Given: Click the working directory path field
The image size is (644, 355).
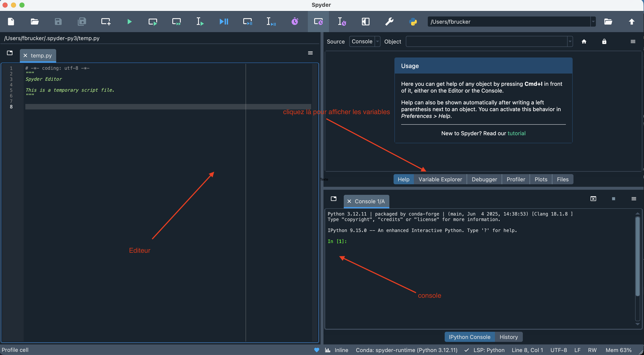Looking at the screenshot, I should click(x=509, y=22).
